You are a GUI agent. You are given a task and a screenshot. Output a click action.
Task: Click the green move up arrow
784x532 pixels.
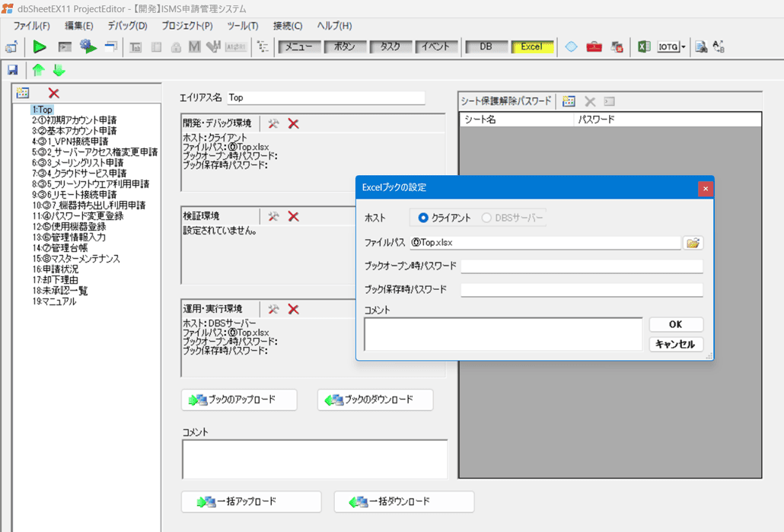(x=38, y=70)
